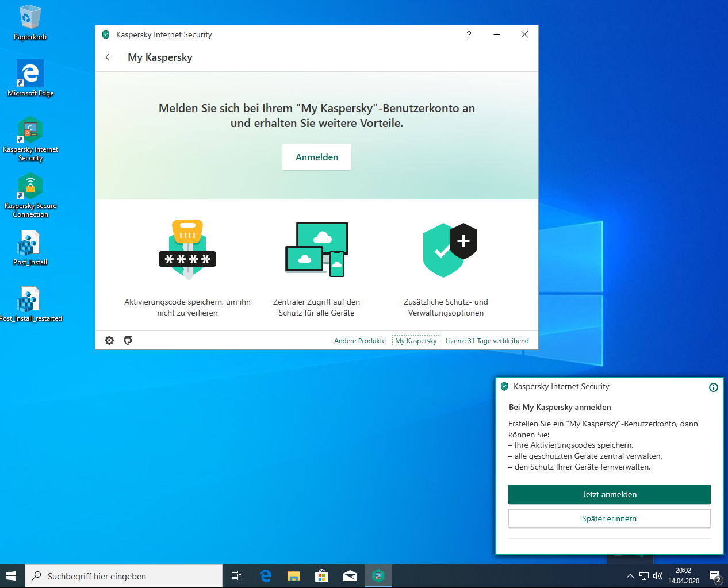Click the Kaspersky icon in the taskbar
Image resolution: width=728 pixels, height=588 pixels.
point(378,576)
